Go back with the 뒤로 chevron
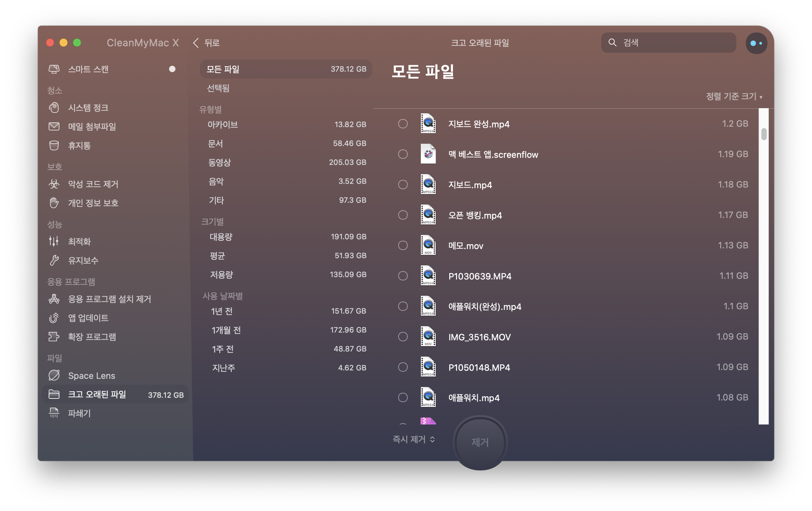 pos(196,43)
